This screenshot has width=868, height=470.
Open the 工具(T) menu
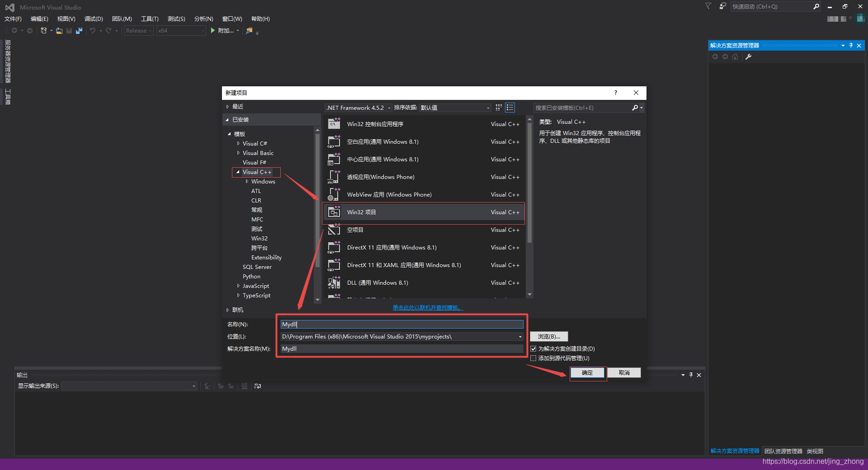tap(150, 19)
